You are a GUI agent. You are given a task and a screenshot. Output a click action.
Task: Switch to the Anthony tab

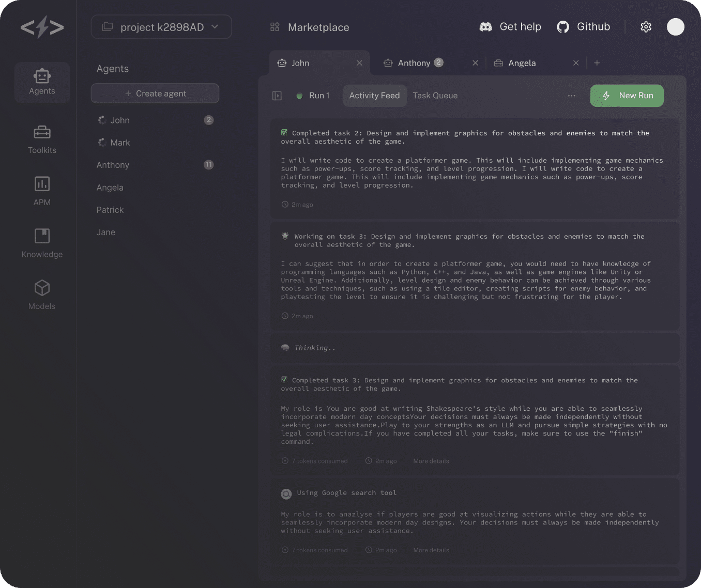pyautogui.click(x=414, y=63)
